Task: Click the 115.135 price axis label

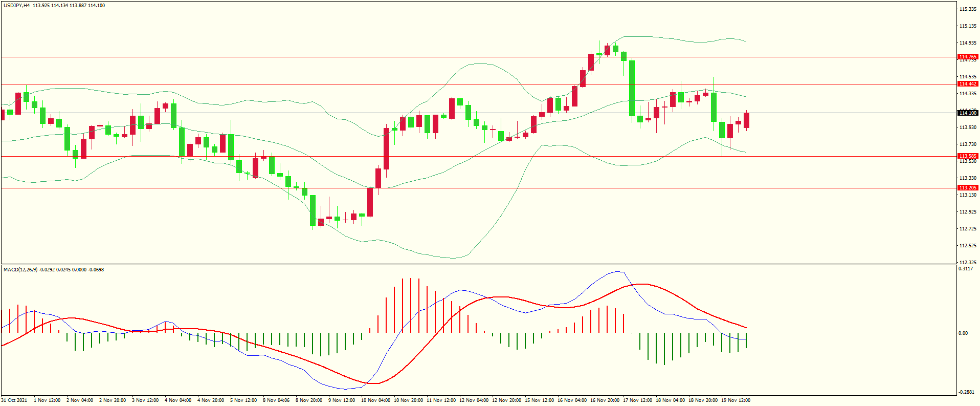Action: coord(968,26)
